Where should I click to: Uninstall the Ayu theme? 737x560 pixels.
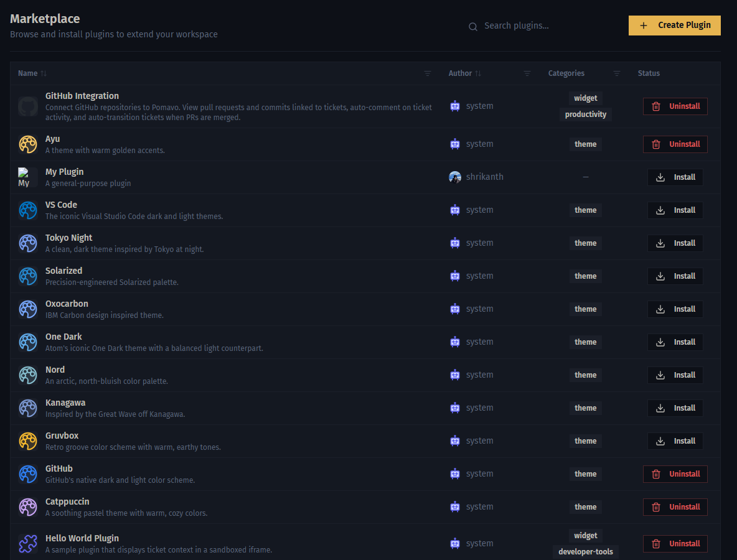675,144
